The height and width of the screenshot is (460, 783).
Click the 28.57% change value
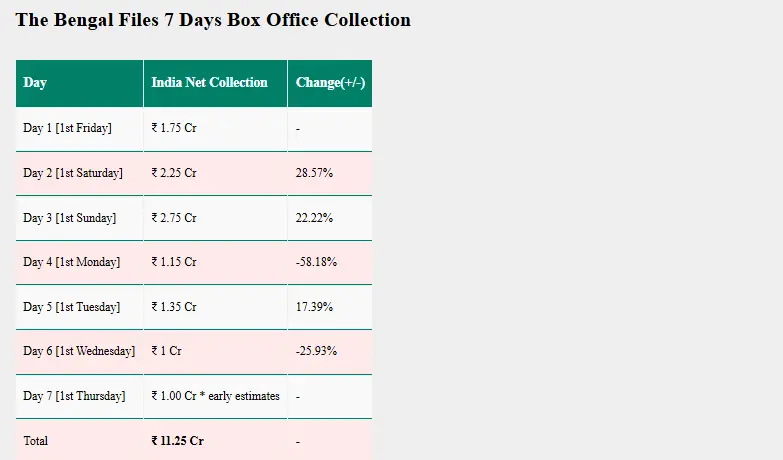[314, 173]
